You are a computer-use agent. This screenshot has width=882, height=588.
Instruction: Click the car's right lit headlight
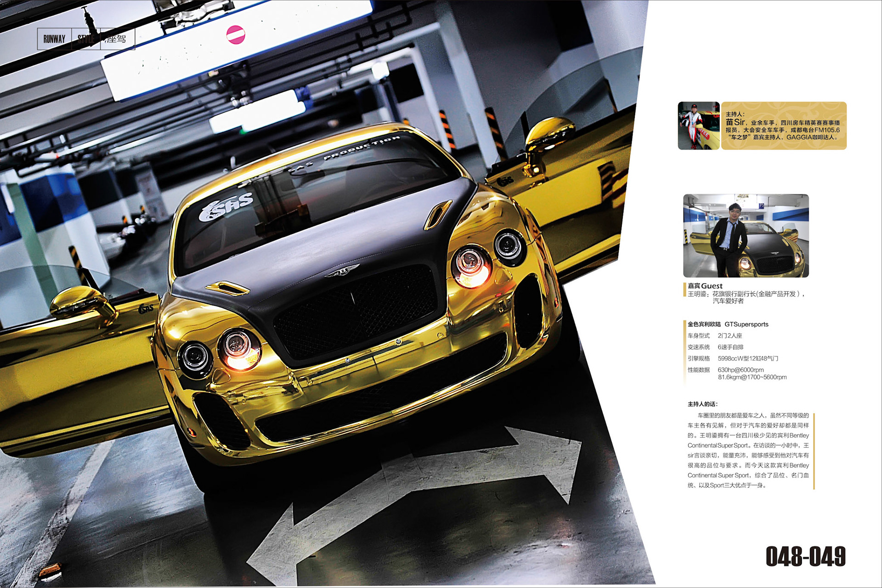(x=471, y=267)
